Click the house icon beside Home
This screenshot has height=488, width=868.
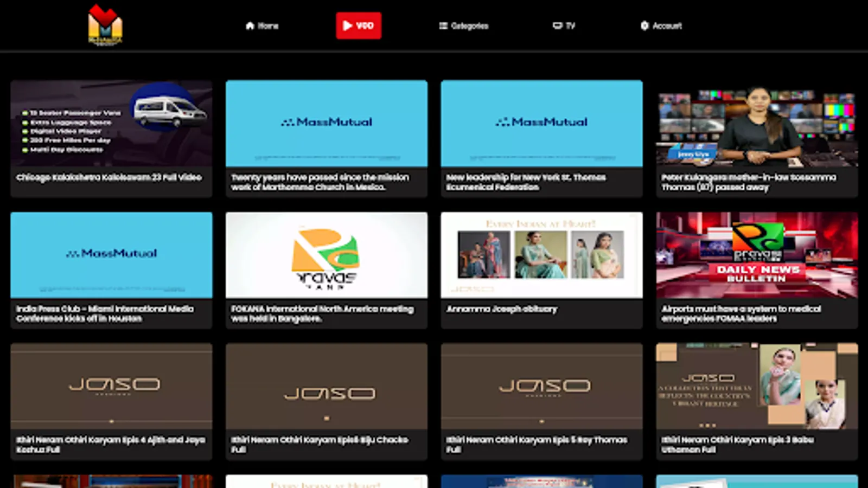[250, 25]
